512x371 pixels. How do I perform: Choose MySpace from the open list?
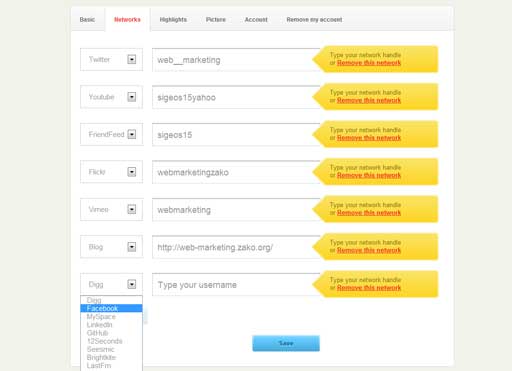pyautogui.click(x=111, y=317)
